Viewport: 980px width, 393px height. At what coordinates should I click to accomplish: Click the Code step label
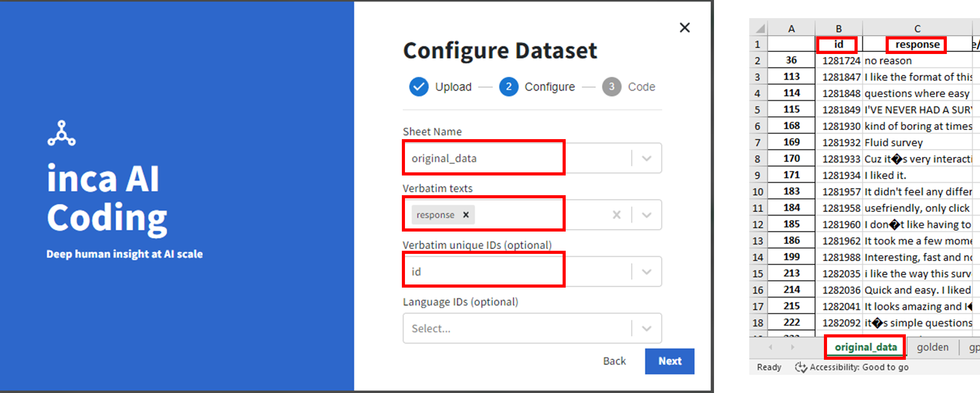[x=641, y=87]
